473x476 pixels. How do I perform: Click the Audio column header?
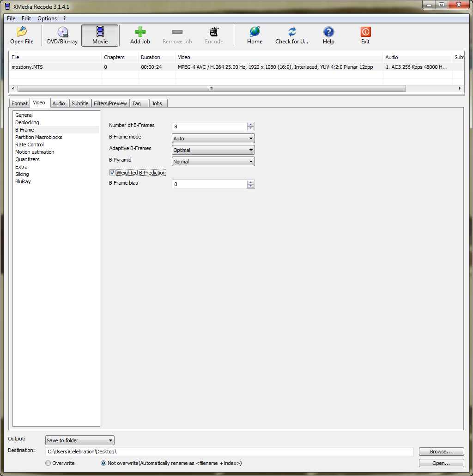click(418, 57)
